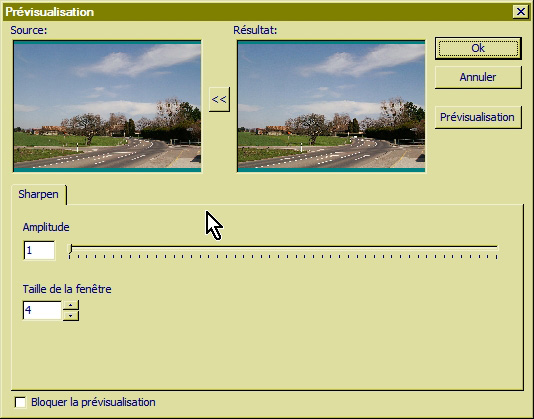The height and width of the screenshot is (419, 534).
Task: Click the Amplitude label text
Action: tap(46, 227)
